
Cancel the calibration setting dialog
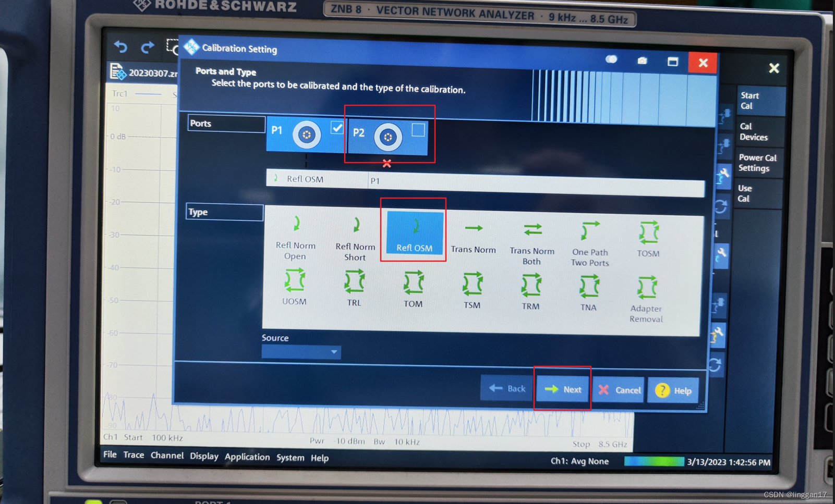click(619, 390)
